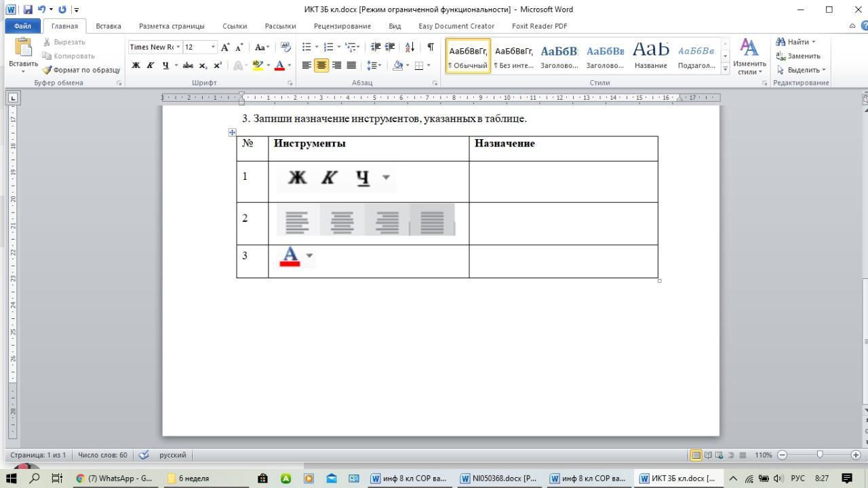868x488 pixels.
Task: Click the tab selector L button on ruler
Action: click(13, 98)
